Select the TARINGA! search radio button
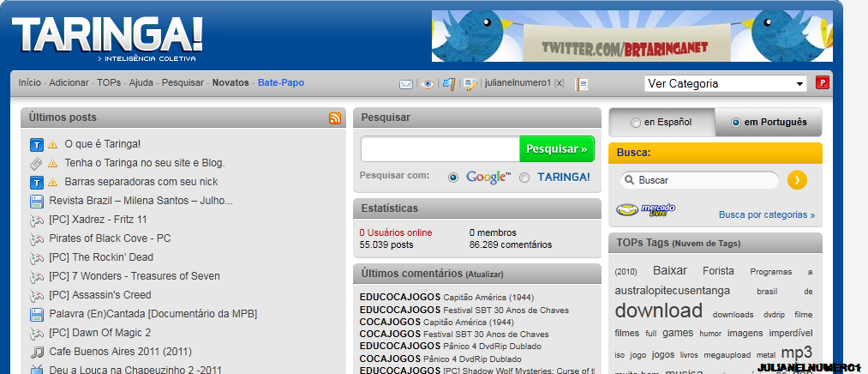 pos(524,178)
